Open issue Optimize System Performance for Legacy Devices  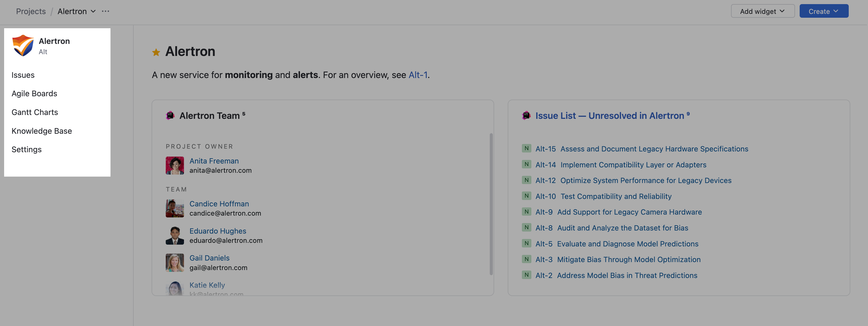point(646,180)
